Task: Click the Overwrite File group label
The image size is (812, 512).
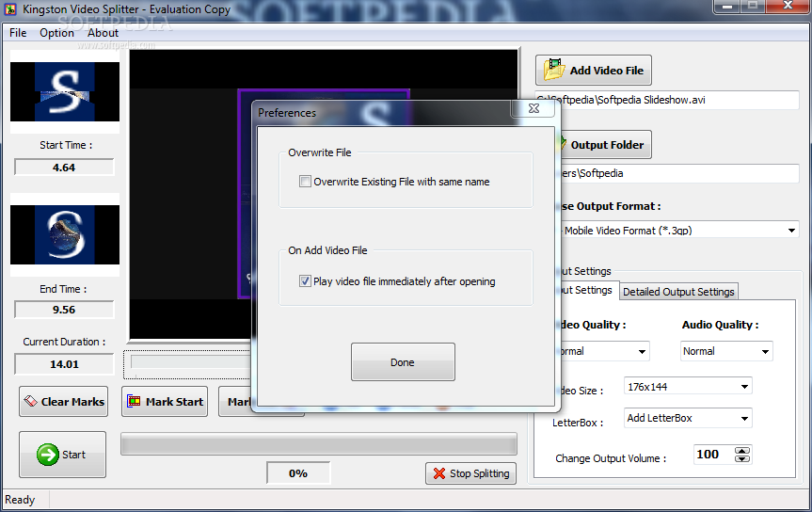Action: pyautogui.click(x=320, y=152)
